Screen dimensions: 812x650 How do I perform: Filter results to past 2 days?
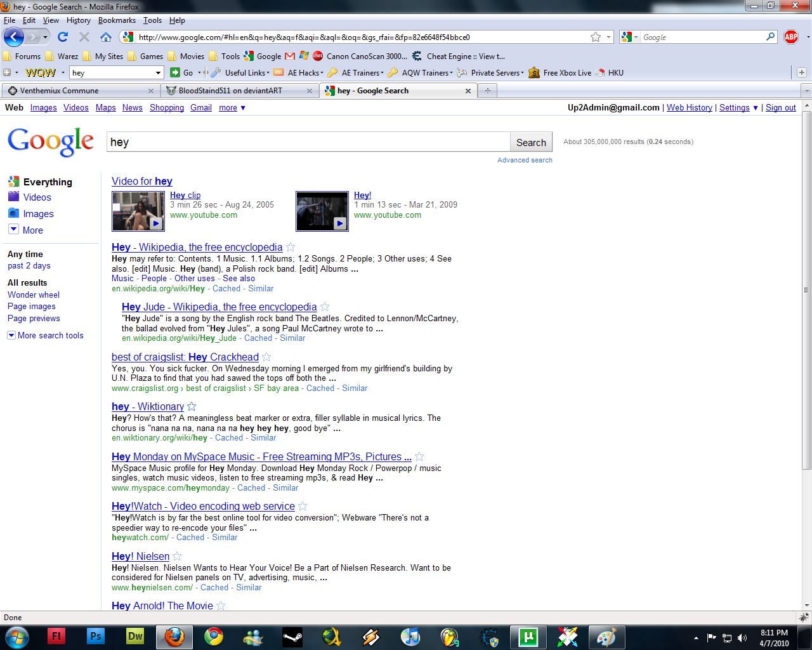[29, 266]
